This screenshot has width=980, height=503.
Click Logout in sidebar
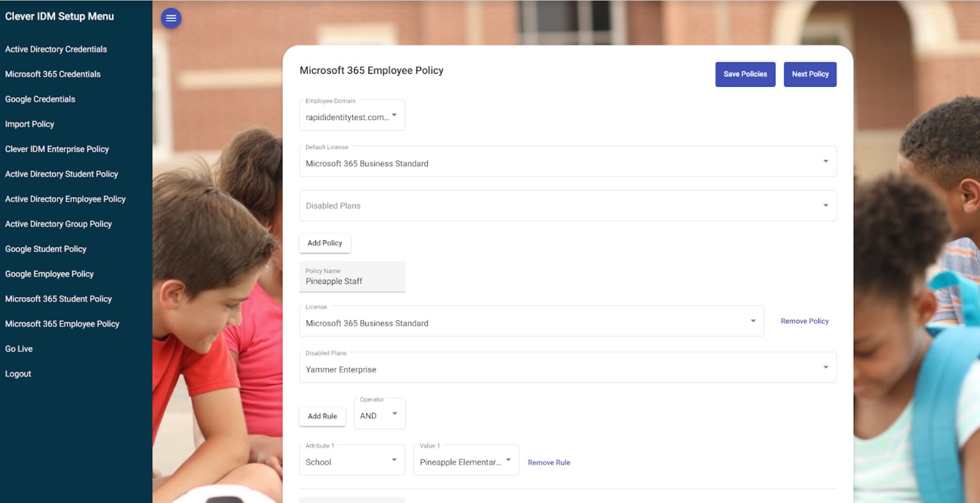click(x=18, y=374)
